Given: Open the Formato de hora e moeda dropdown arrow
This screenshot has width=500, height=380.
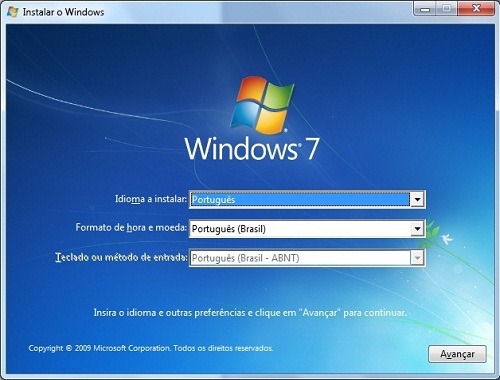Looking at the screenshot, I should click(417, 229).
